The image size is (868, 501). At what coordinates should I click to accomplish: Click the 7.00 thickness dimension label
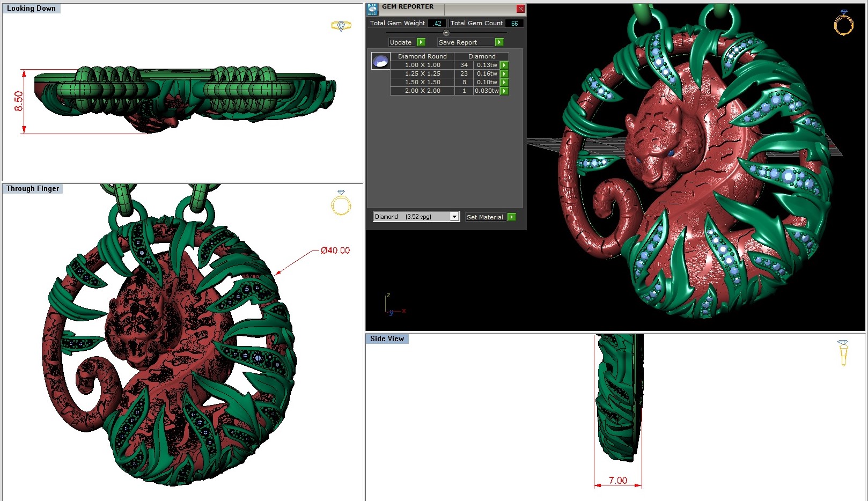click(x=618, y=480)
